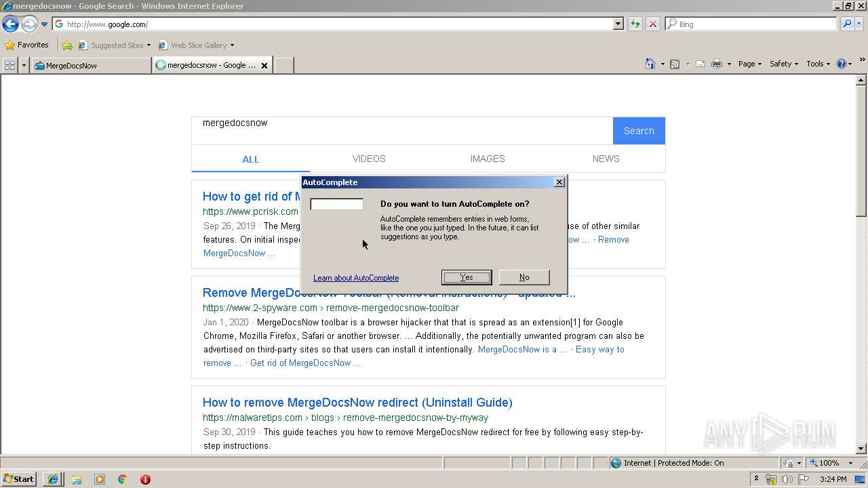
Task: Click Yes in AutoComplete dialog
Action: (467, 277)
